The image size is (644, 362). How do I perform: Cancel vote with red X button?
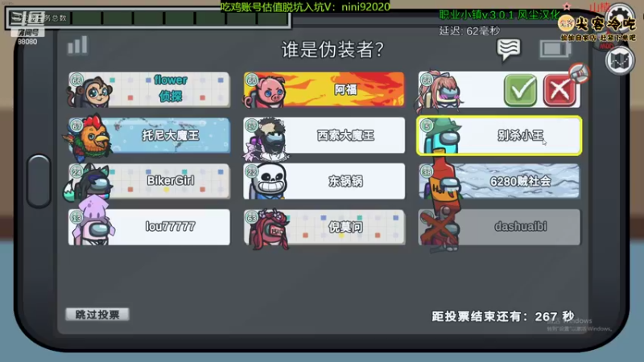(559, 90)
